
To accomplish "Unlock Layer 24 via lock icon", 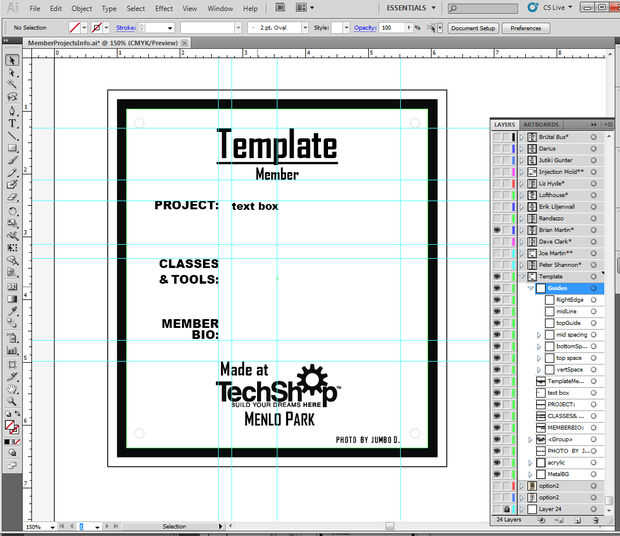I will point(507,509).
